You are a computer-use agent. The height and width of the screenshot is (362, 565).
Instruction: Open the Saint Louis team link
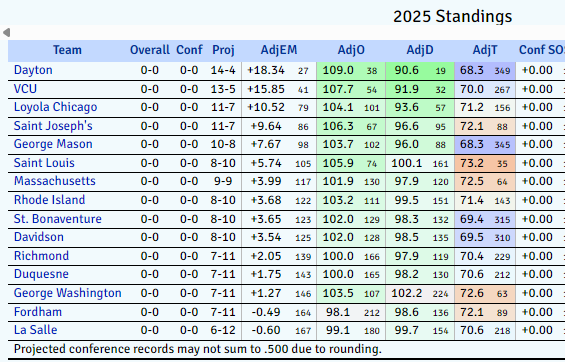coord(44,163)
